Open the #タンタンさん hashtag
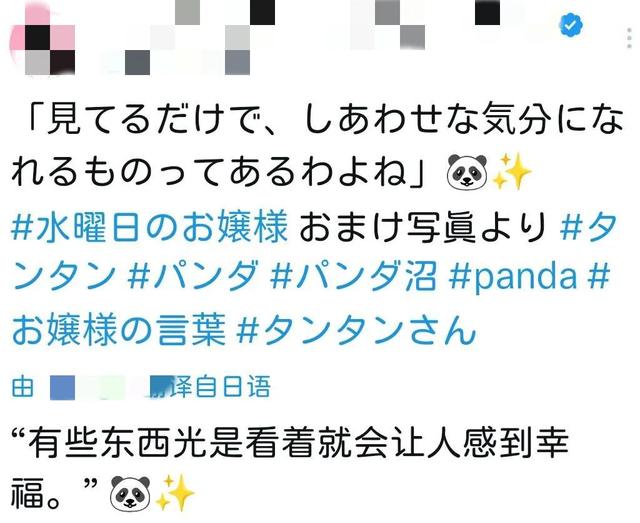 point(356,329)
